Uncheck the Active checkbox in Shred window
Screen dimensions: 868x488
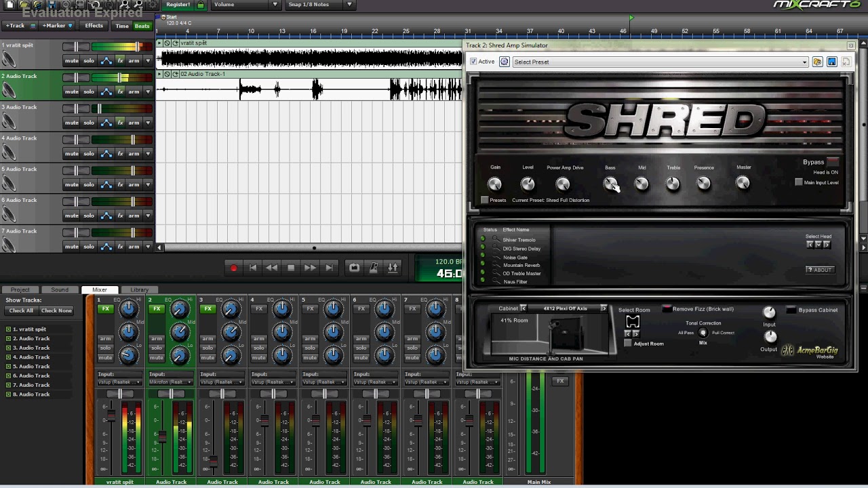coord(473,62)
